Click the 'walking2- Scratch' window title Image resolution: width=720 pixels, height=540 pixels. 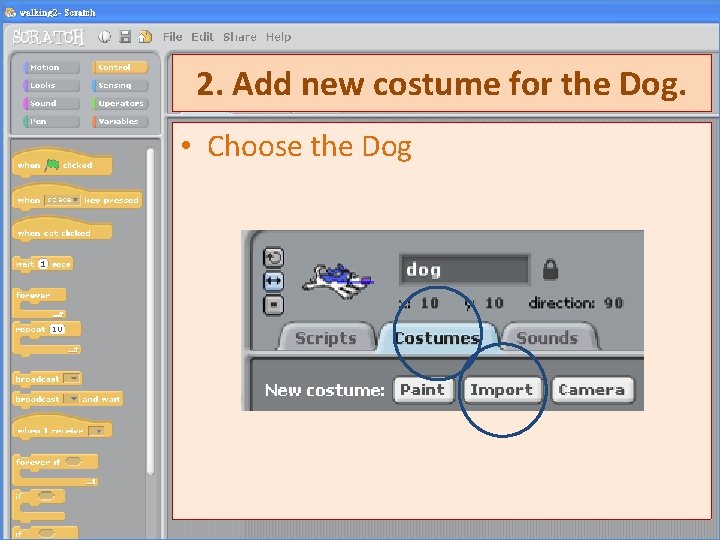57,12
